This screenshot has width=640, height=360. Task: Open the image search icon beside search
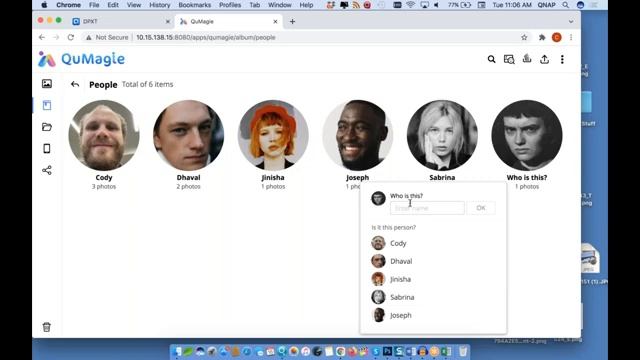pos(509,60)
